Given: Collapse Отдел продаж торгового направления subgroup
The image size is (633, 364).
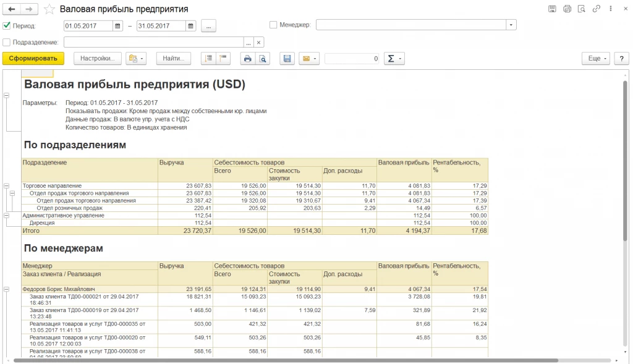Looking at the screenshot, I should pos(12,193).
